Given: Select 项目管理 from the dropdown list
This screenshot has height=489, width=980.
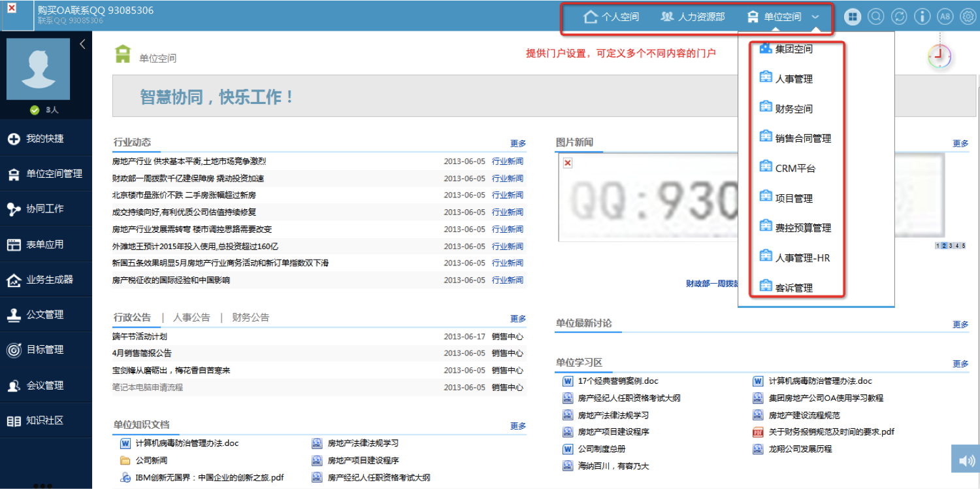Looking at the screenshot, I should pyautogui.click(x=793, y=199).
